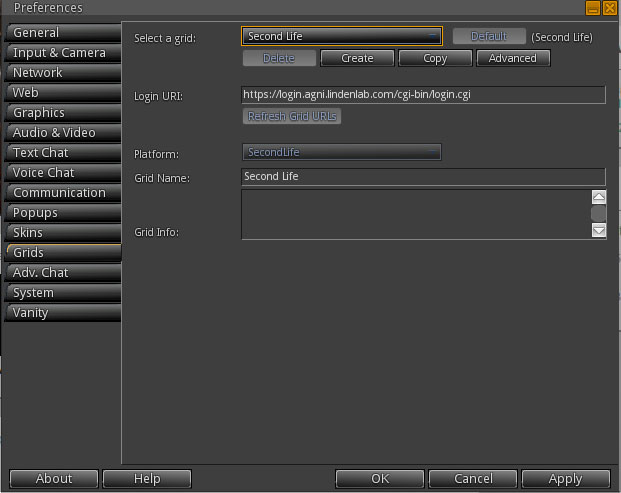Minimize the Preferences window

tap(593, 8)
